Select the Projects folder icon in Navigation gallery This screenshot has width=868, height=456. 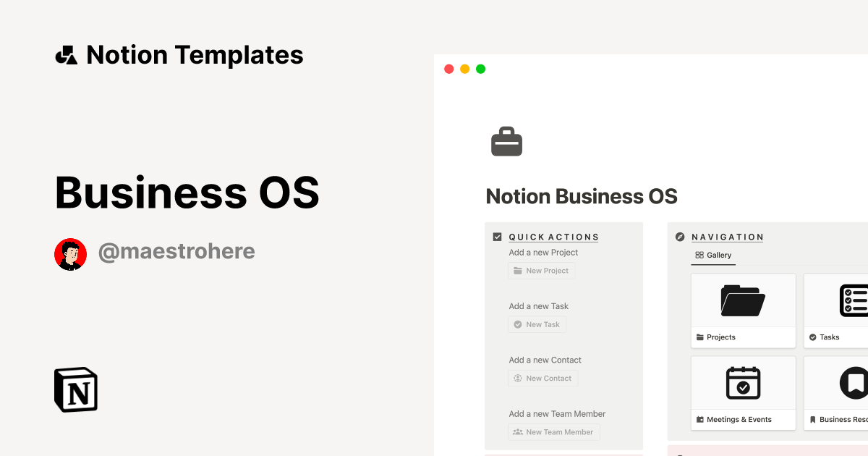(743, 300)
